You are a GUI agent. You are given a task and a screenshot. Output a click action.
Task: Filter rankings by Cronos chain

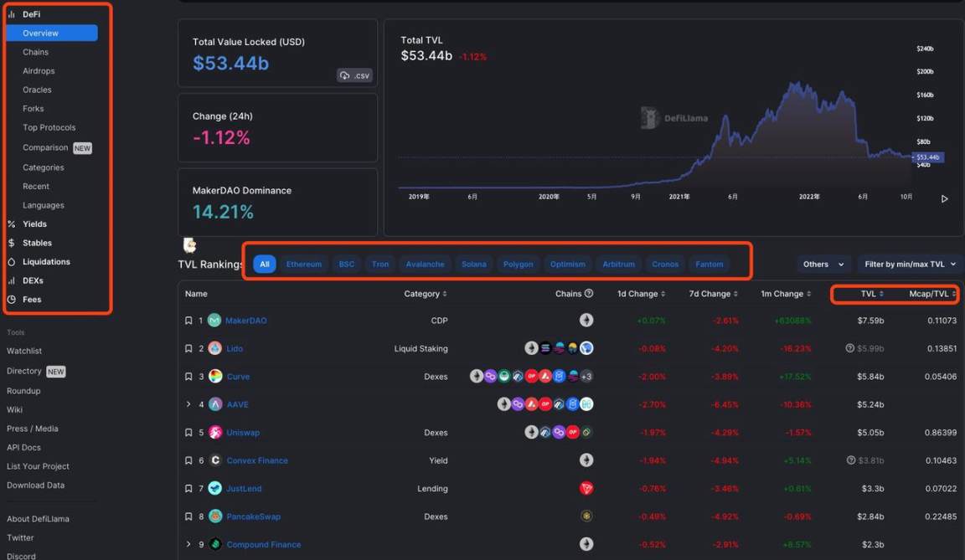665,265
